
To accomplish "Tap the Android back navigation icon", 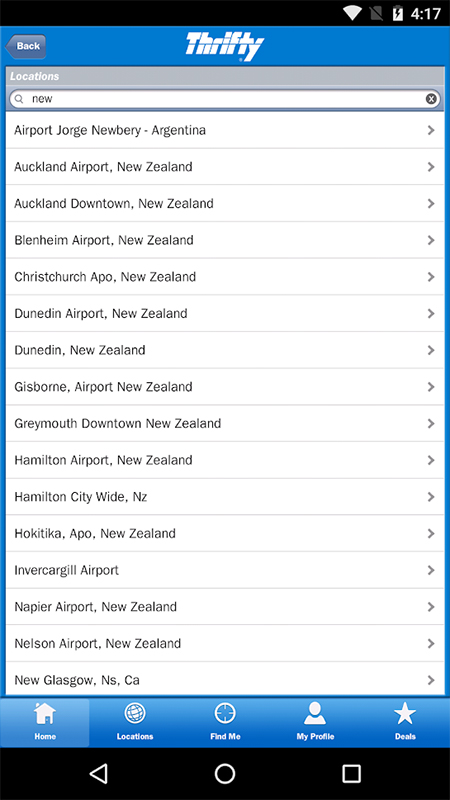I will pos(98,773).
